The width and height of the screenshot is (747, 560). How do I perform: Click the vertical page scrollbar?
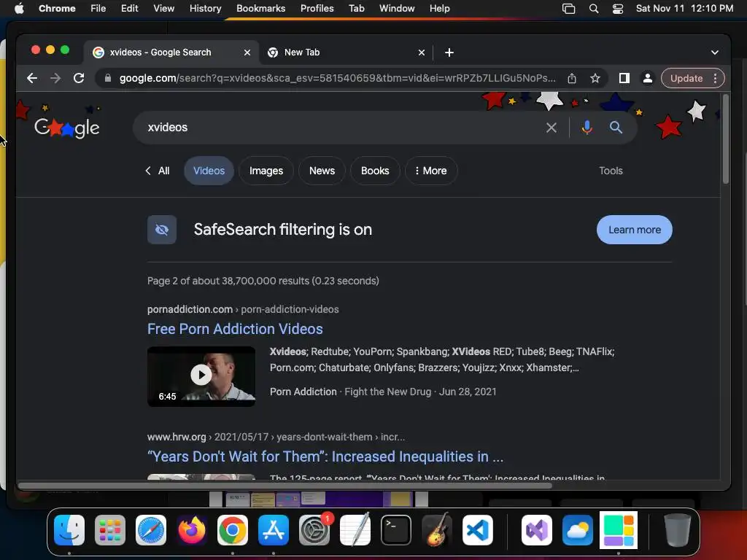point(726,139)
